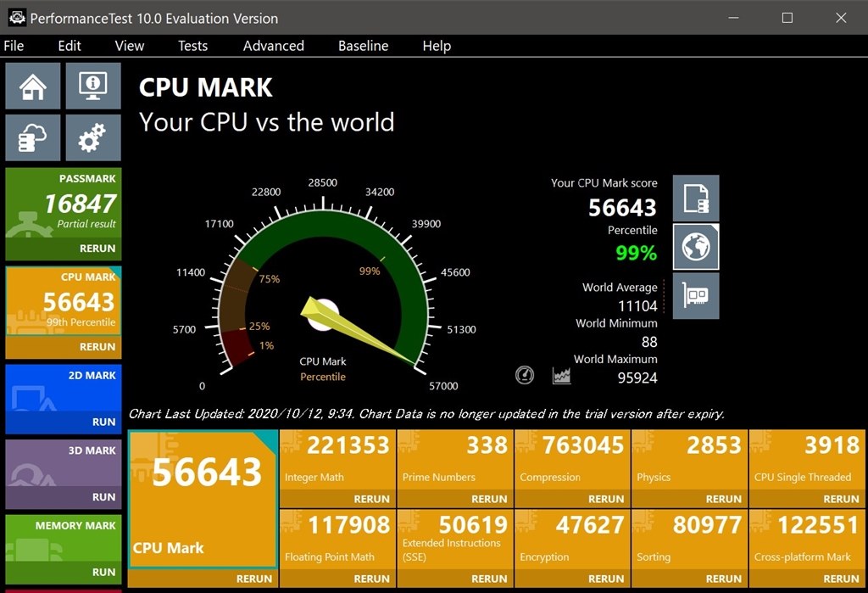This screenshot has height=593, width=868.
Task: Open the Preferences gear icon
Action: [x=93, y=137]
